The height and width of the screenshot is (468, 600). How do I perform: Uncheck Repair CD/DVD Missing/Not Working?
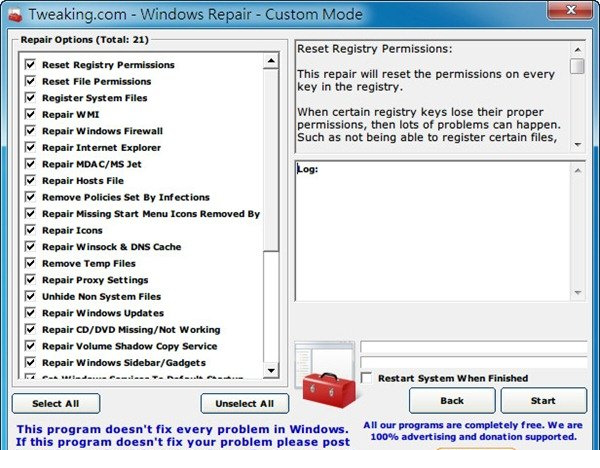(x=30, y=329)
